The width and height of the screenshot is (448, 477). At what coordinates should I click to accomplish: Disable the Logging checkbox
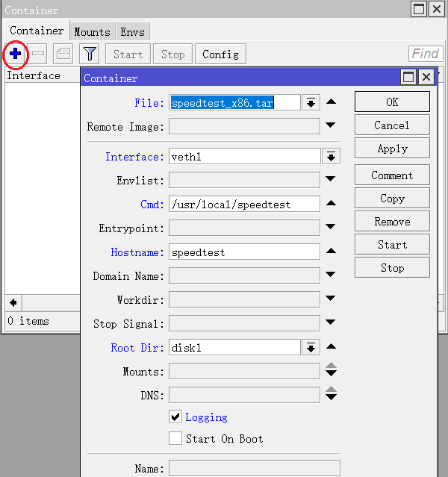[175, 417]
